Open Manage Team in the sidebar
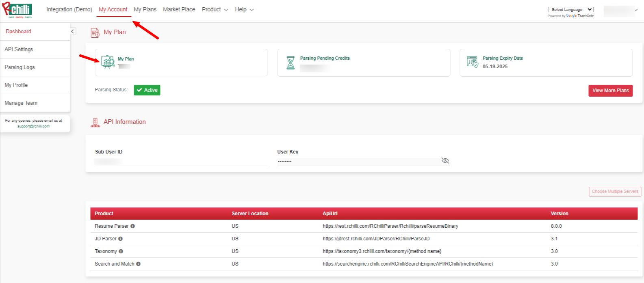The height and width of the screenshot is (283, 644). tap(35, 103)
